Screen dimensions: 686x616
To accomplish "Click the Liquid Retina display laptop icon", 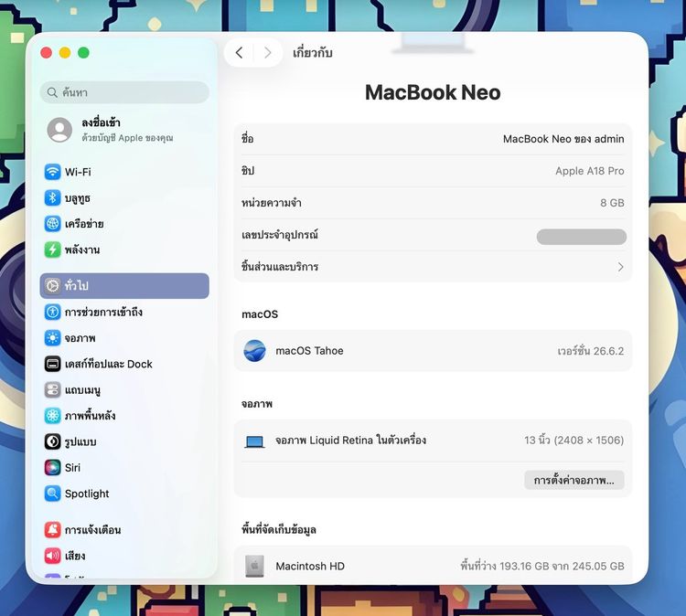I will click(254, 441).
